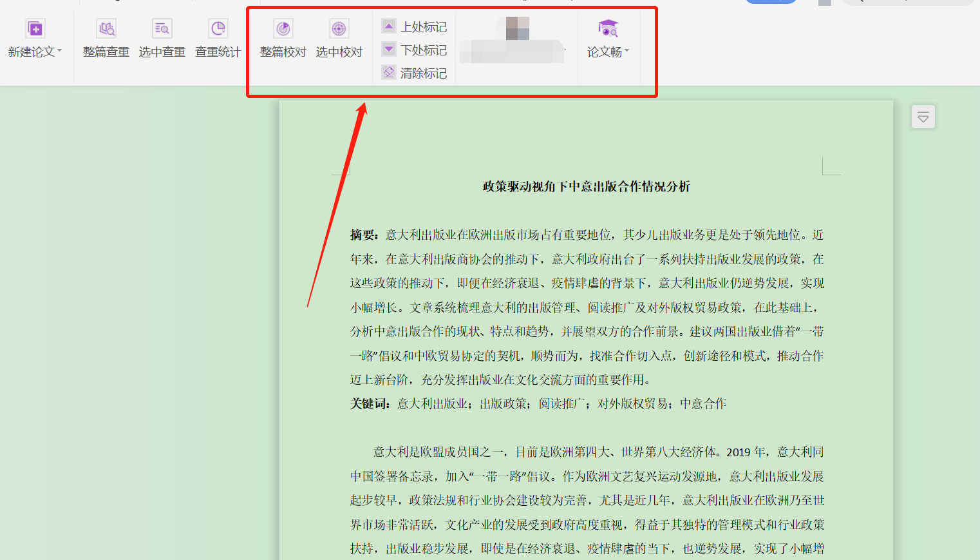The height and width of the screenshot is (560, 980).
Task: Click the 2019 年 text in body paragraph
Action: [746, 452]
